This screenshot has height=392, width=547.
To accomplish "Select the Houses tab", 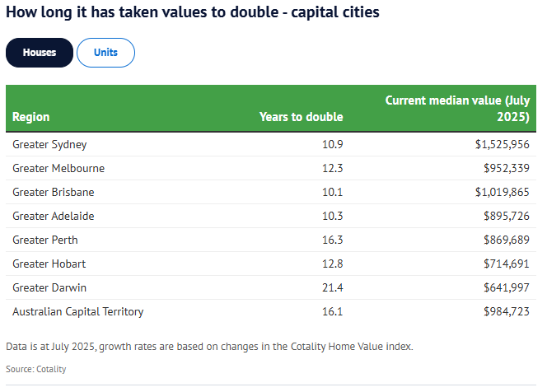I will (x=40, y=53).
